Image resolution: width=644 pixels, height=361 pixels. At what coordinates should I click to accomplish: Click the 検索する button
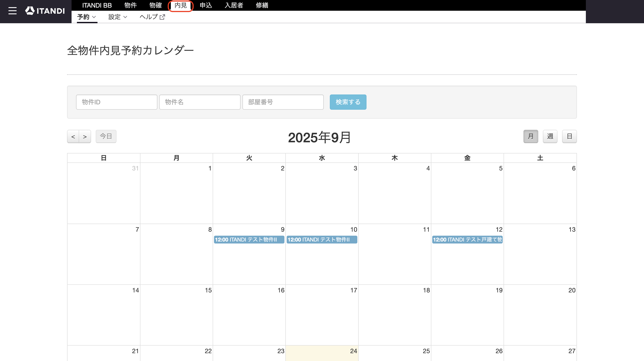coord(348,102)
